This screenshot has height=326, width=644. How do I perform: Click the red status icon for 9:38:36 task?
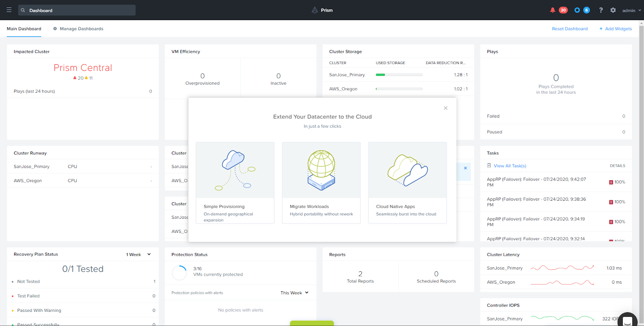coord(611,202)
